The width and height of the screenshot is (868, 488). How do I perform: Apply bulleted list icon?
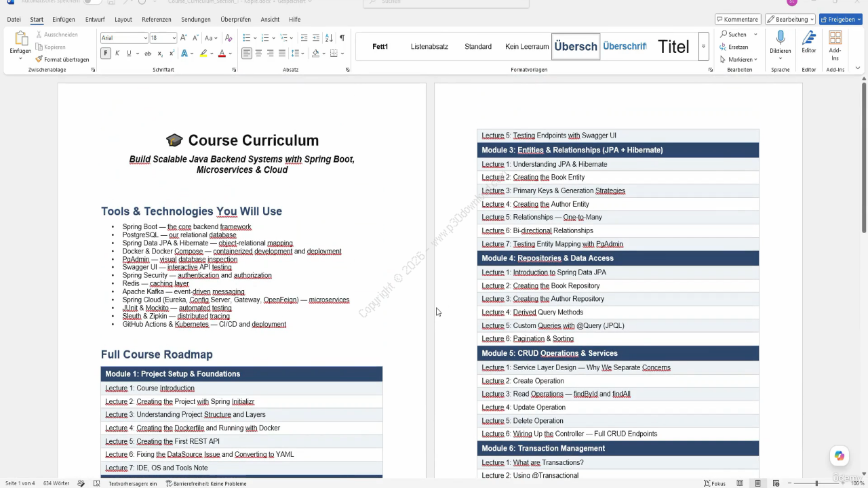[247, 38]
